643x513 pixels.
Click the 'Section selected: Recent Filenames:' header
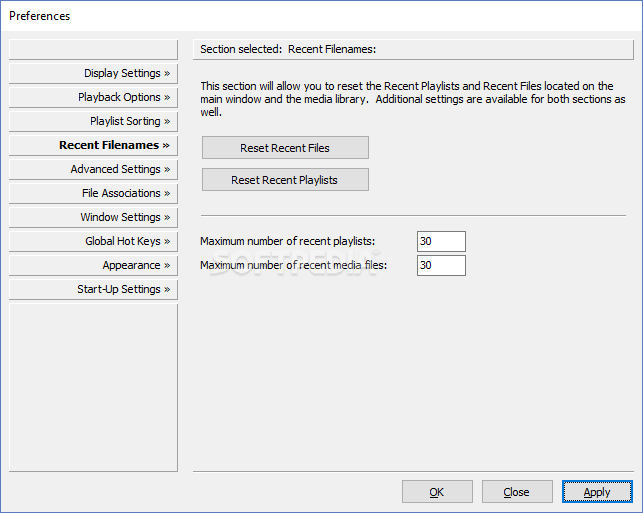[x=413, y=49]
